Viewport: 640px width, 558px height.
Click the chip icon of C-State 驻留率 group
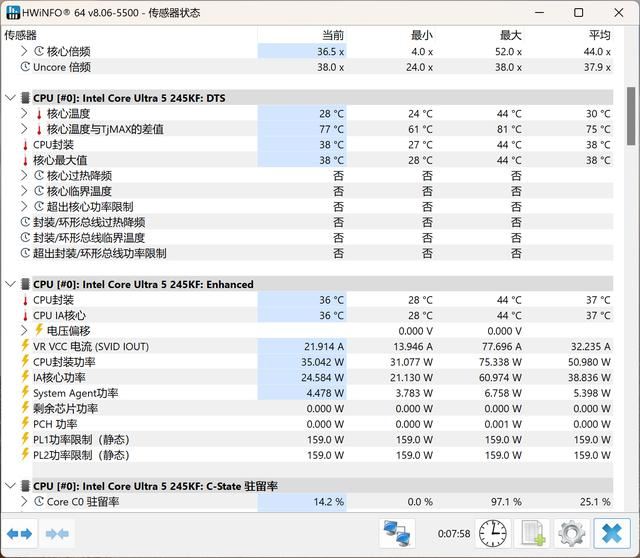tap(25, 486)
